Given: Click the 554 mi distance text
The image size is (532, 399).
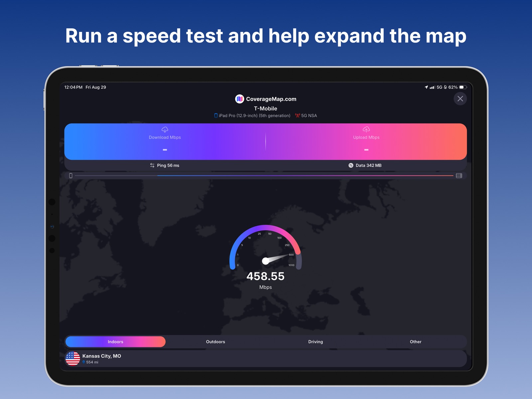Looking at the screenshot, I should pyautogui.click(x=92, y=362).
